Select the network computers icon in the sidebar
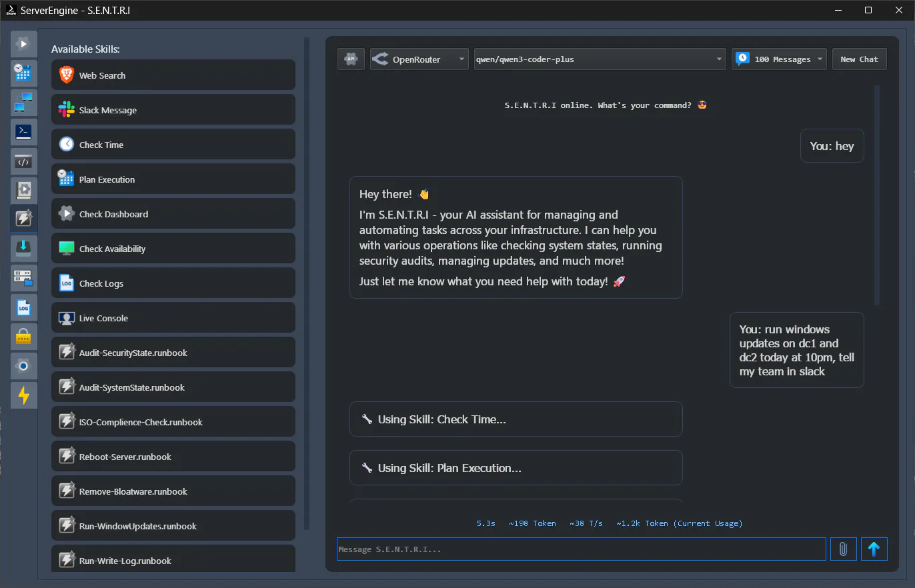This screenshot has height=588, width=915. tap(23, 103)
